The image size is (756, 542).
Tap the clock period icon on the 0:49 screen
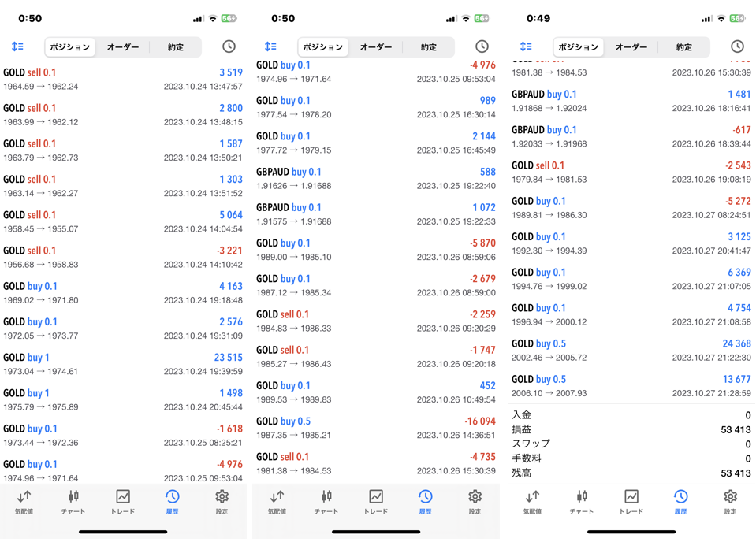(x=737, y=47)
